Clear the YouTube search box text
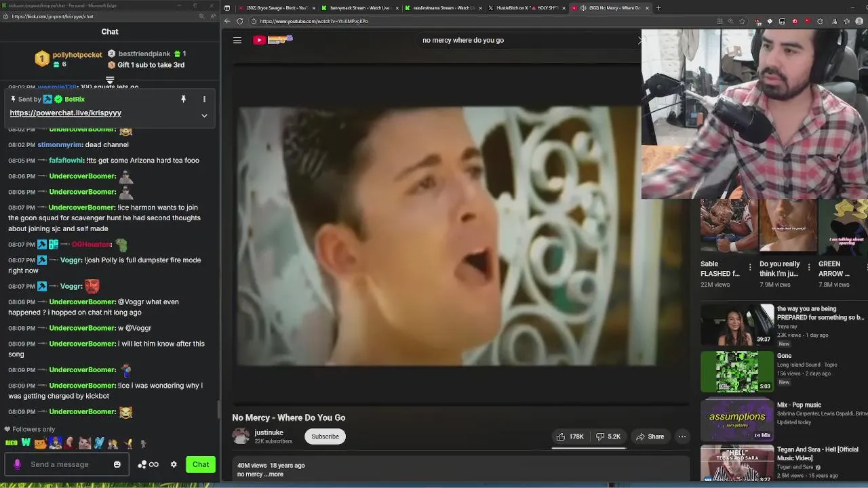Screen dimensions: 868x488 pyautogui.click(x=640, y=40)
